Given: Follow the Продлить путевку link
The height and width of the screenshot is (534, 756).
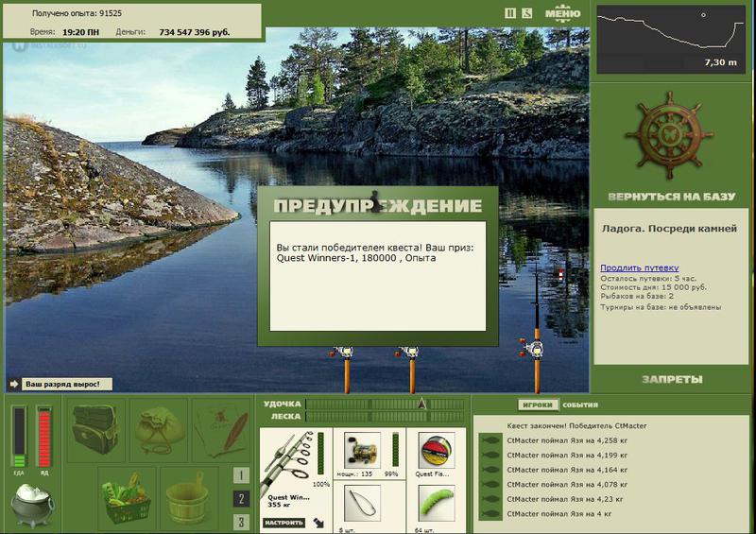Looking at the screenshot, I should click(640, 267).
